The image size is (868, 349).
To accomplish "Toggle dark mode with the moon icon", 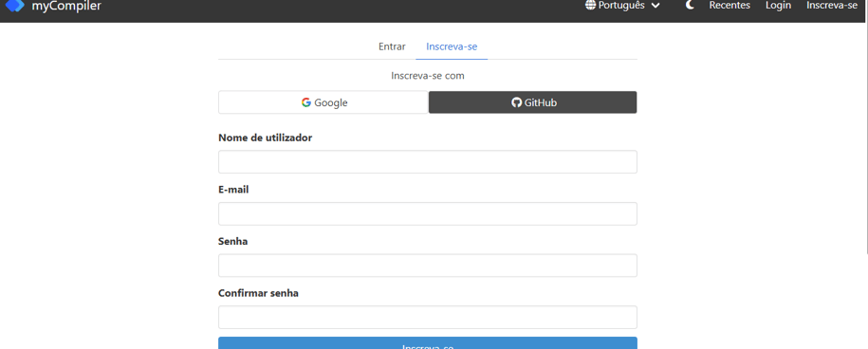I will (x=690, y=6).
